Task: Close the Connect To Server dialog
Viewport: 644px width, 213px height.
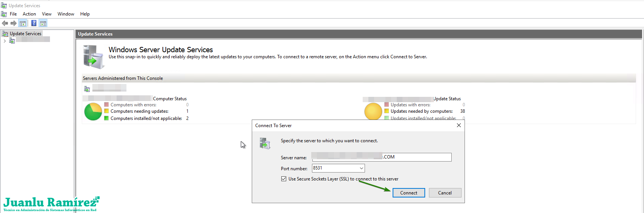Action: (x=458, y=126)
